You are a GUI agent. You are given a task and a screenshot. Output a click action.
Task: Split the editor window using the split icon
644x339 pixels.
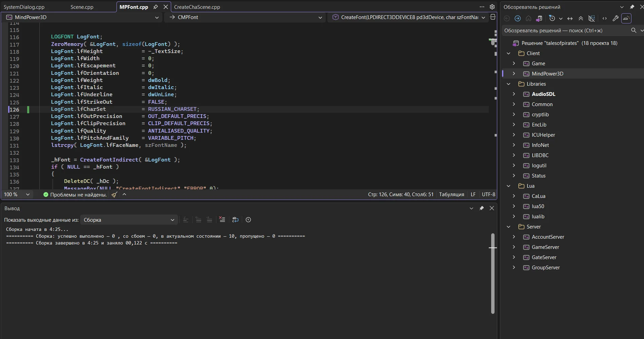(x=493, y=17)
